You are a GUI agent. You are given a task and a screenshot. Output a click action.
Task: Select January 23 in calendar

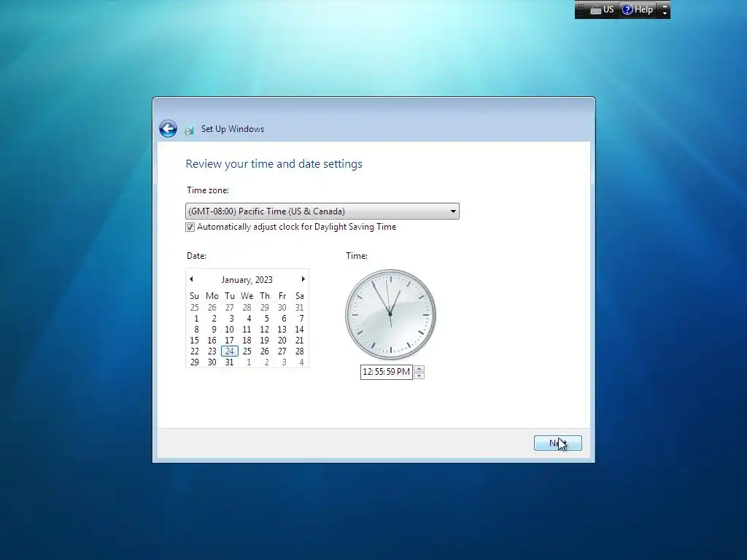[x=212, y=351]
